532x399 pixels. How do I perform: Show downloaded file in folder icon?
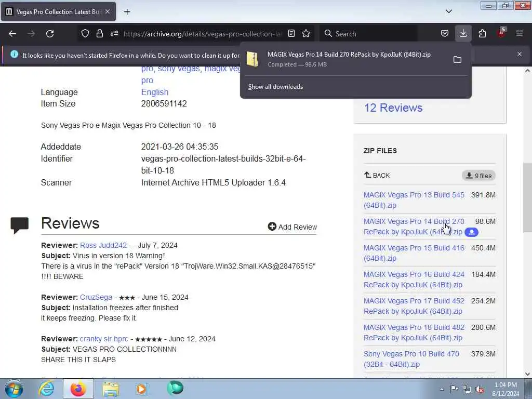457,60
